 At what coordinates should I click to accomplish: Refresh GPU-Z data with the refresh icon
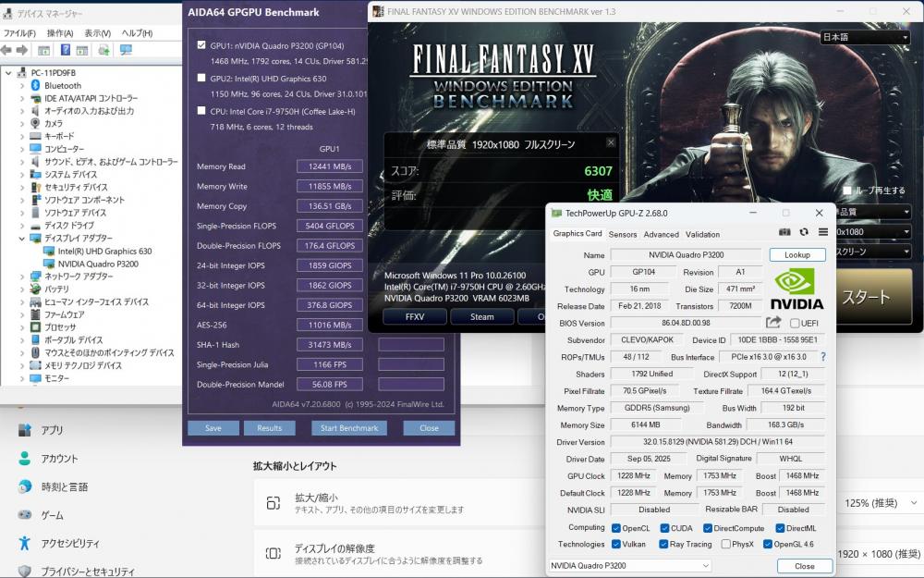click(804, 232)
